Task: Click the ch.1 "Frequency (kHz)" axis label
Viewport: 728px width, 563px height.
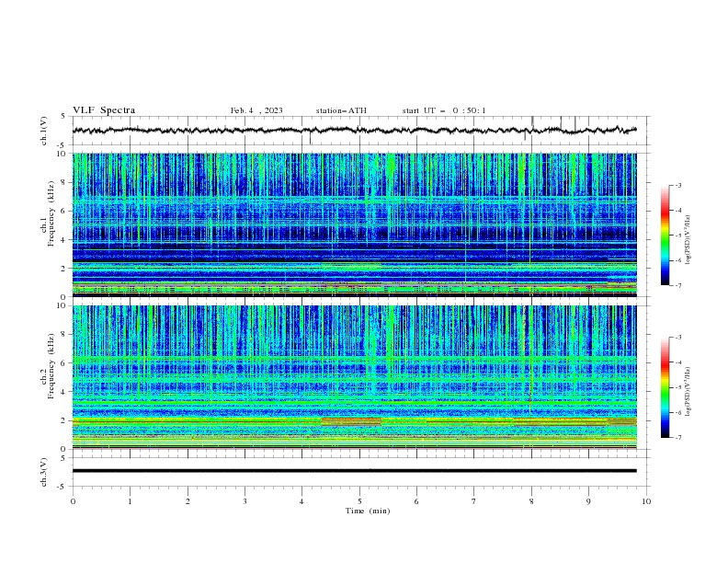Action: click(51, 214)
